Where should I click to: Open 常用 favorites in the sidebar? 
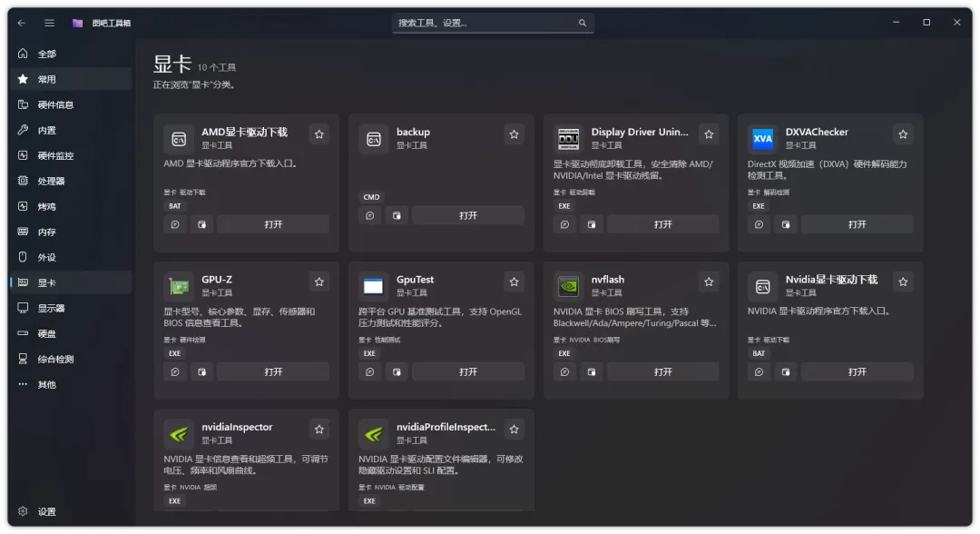tap(72, 79)
